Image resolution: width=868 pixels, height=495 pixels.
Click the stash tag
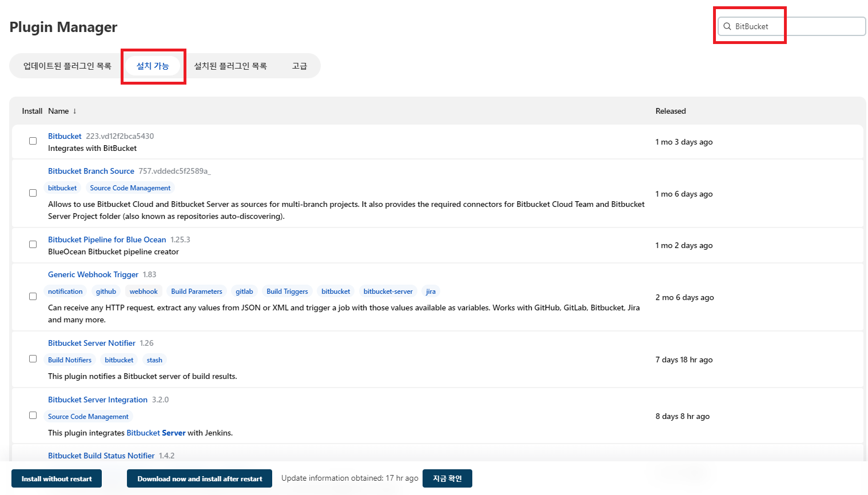154,360
